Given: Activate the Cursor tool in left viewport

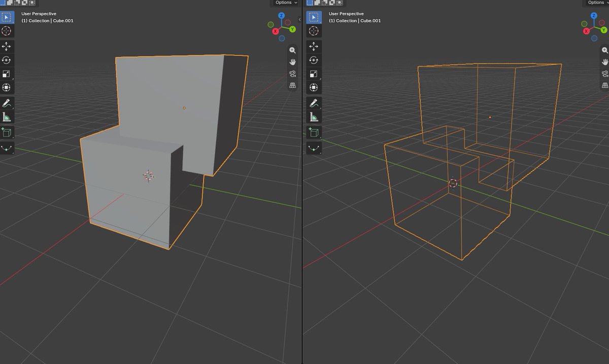Looking at the screenshot, I should point(7,31).
